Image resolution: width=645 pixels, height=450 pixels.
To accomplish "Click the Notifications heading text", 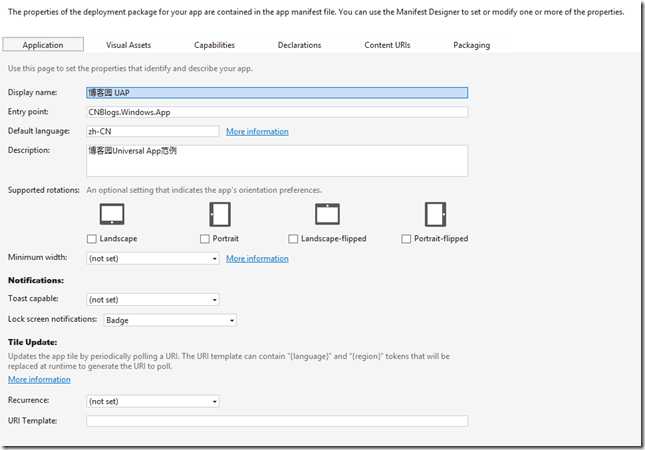I will coord(36,280).
